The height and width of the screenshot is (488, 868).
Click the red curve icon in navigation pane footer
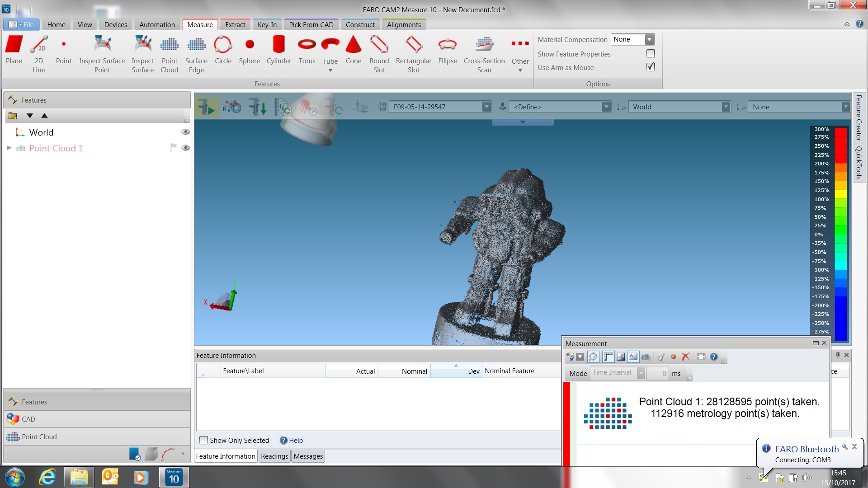pyautogui.click(x=168, y=454)
